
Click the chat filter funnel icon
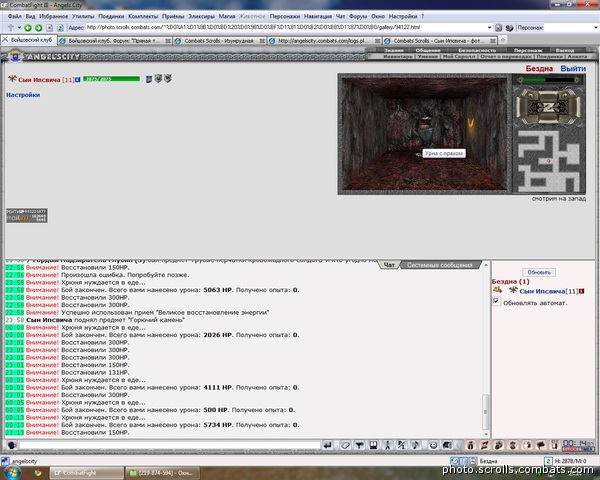point(359,445)
